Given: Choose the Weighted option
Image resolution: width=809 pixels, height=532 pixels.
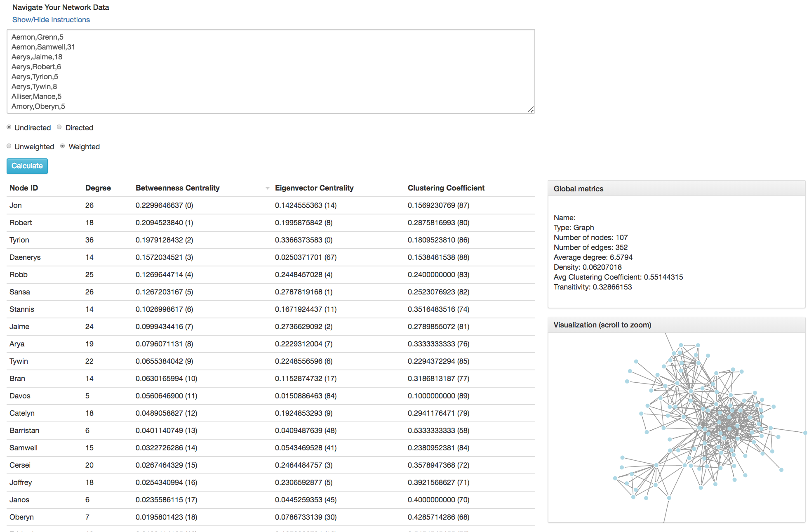Looking at the screenshot, I should 63,146.
